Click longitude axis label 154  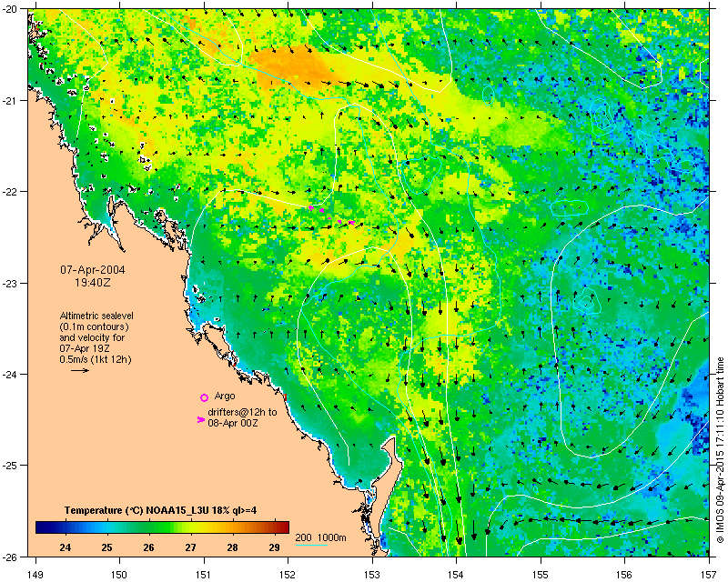click(457, 574)
